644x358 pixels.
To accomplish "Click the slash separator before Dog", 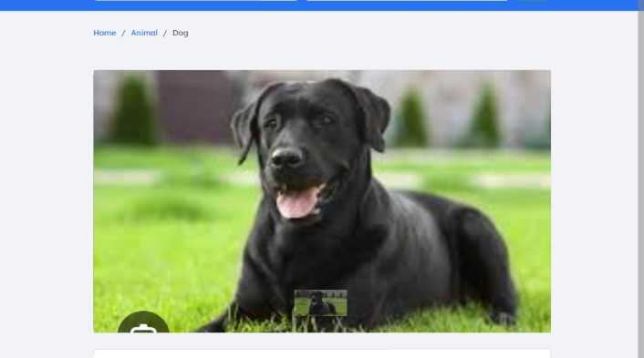I will [x=165, y=33].
